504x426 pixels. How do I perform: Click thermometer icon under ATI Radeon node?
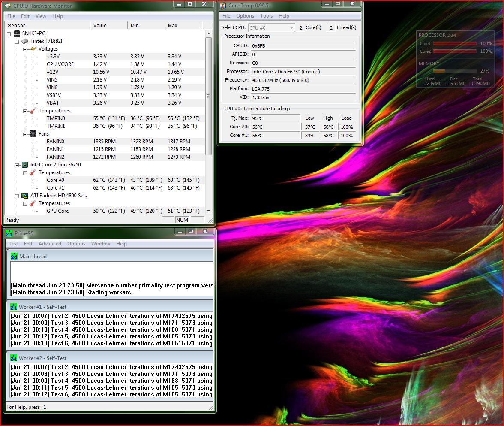pyautogui.click(x=33, y=203)
